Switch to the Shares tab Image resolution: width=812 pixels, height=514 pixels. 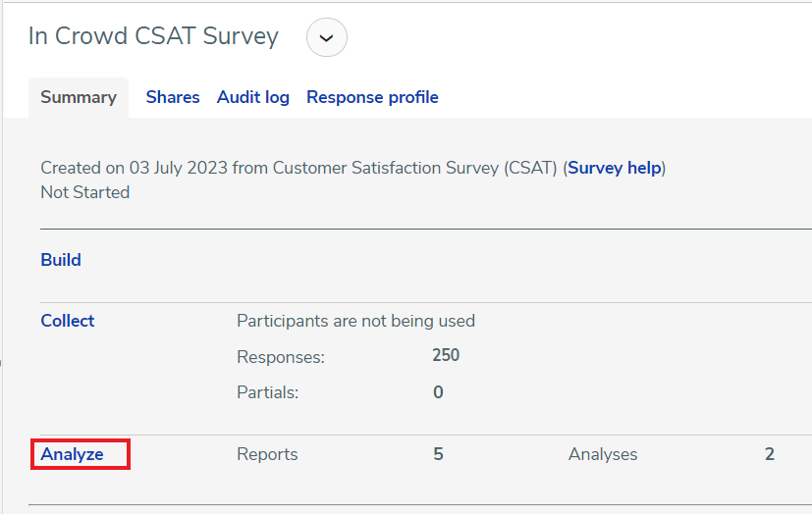point(173,97)
